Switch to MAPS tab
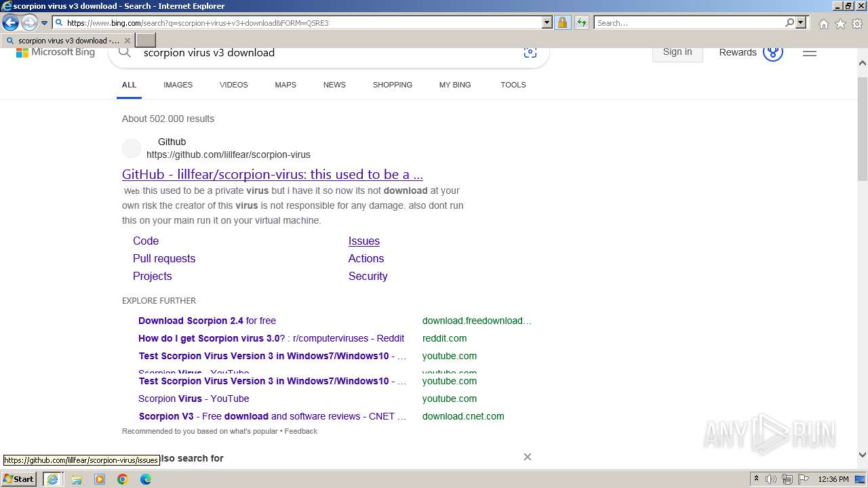This screenshot has height=488, width=868. [285, 85]
